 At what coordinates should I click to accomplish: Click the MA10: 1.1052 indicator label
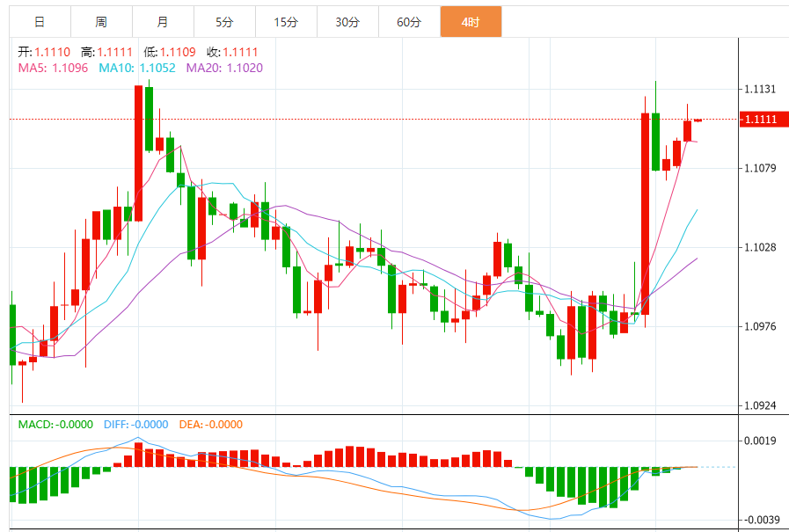pyautogui.click(x=137, y=68)
